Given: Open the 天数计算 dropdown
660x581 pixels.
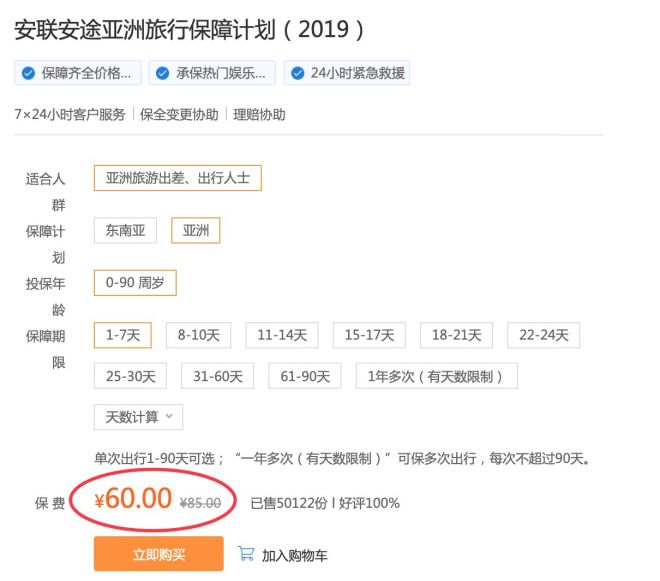Looking at the screenshot, I should (138, 417).
